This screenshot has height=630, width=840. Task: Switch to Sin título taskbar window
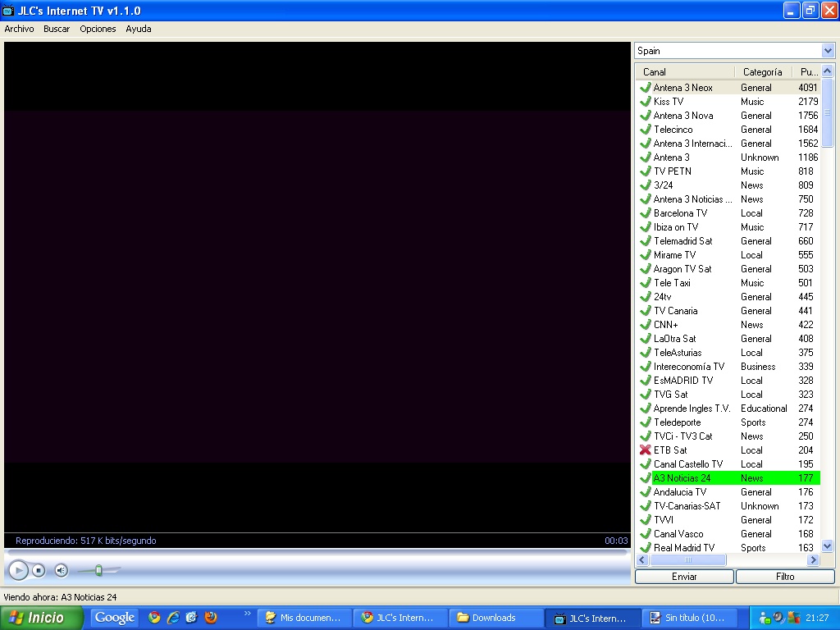coord(688,618)
